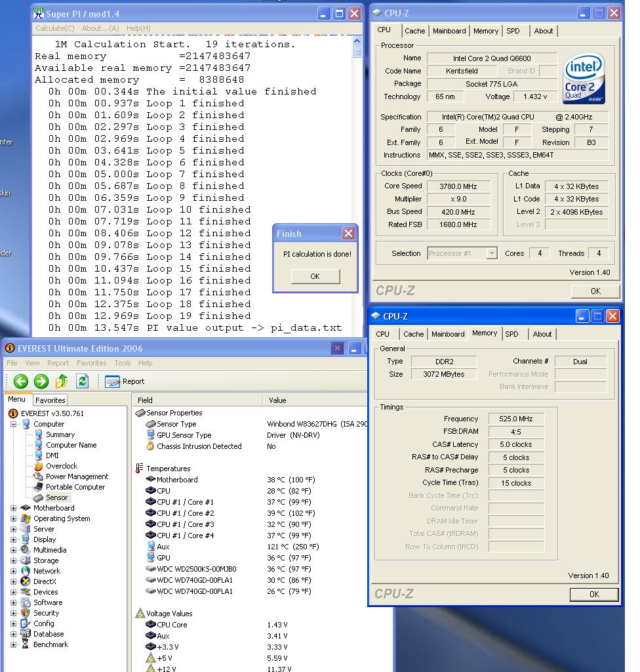Click the Super PI vertical scrollbar up arrow
Image resolution: width=640 pixels, height=672 pixels.
coord(357,41)
